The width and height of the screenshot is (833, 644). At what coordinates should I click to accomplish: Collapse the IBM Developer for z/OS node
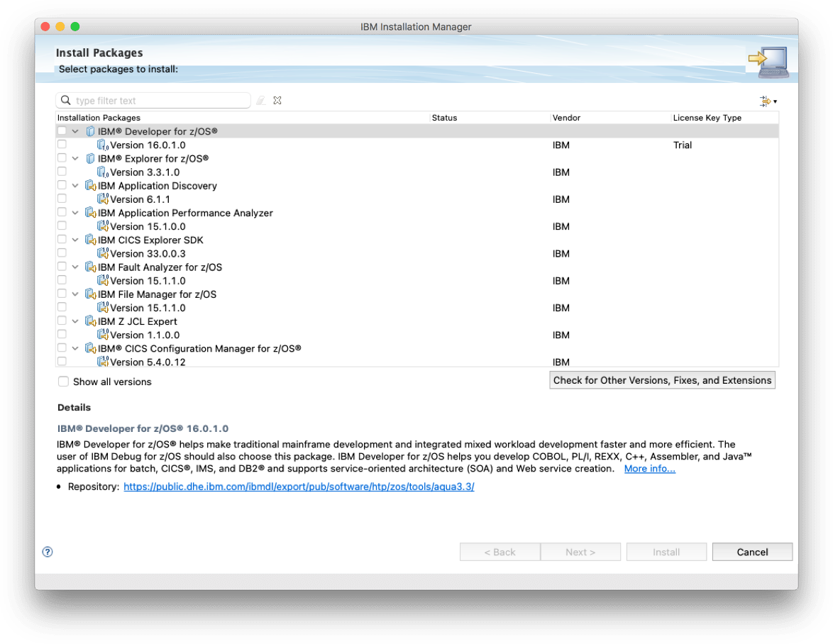coord(75,131)
